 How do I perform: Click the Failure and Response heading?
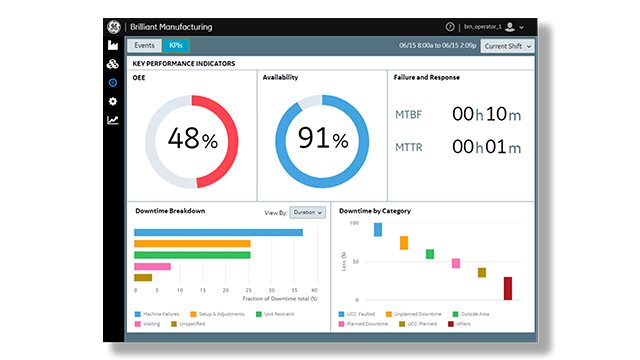click(427, 77)
